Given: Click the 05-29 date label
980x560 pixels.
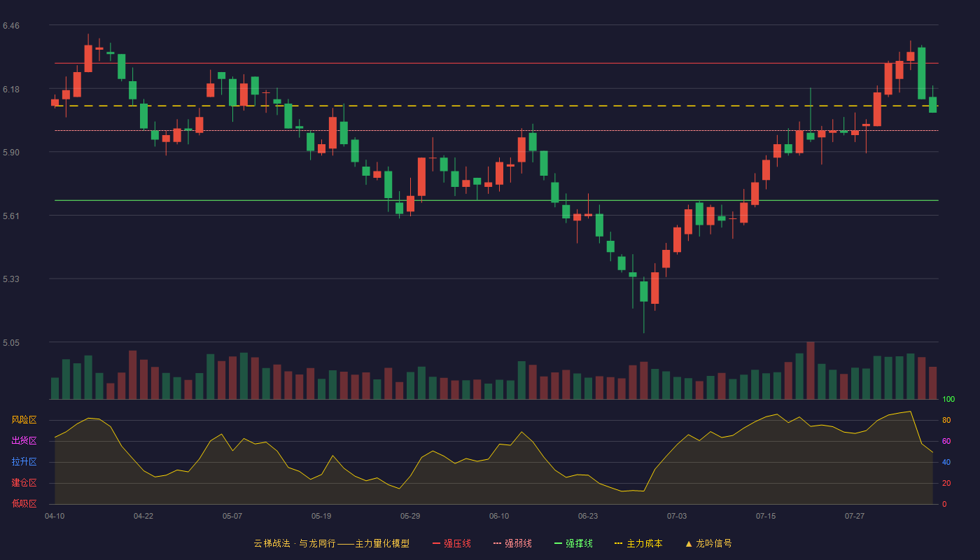Looking at the screenshot, I should (x=410, y=516).
